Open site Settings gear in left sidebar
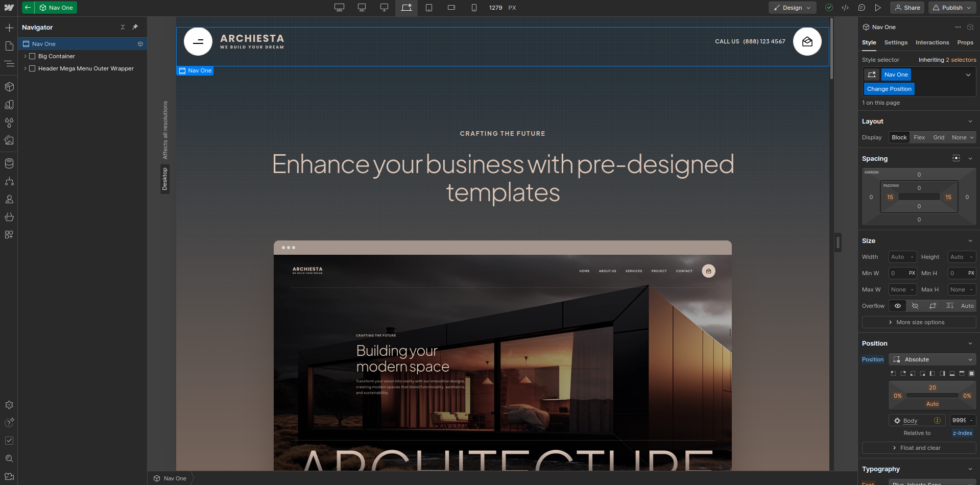 (x=9, y=405)
